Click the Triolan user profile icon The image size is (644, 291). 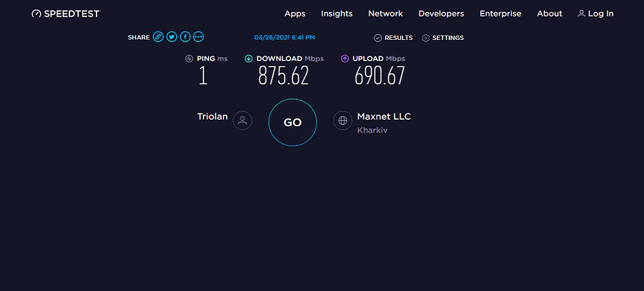click(242, 120)
